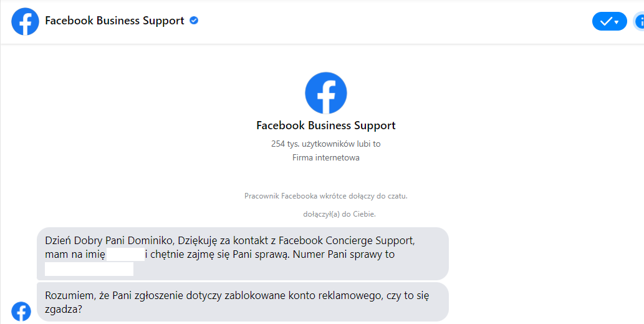The width and height of the screenshot is (644, 324).
Task: Click the '254 tys. użytkowników lubi to' text
Action: [325, 144]
